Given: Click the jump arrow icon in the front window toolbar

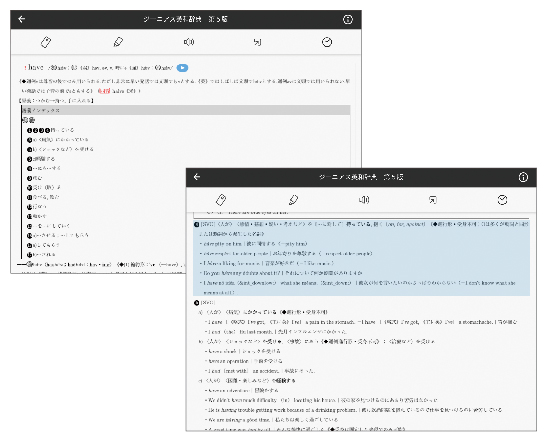Looking at the screenshot, I should click(x=432, y=200).
